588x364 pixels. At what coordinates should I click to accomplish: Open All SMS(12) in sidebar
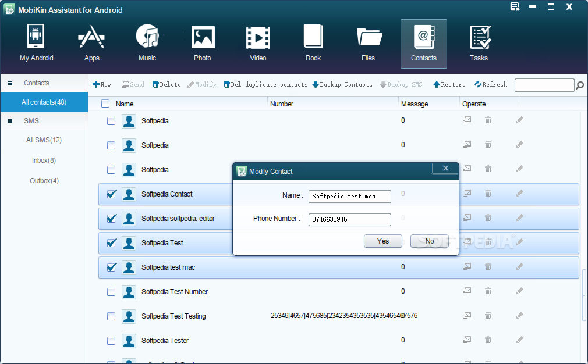44,140
